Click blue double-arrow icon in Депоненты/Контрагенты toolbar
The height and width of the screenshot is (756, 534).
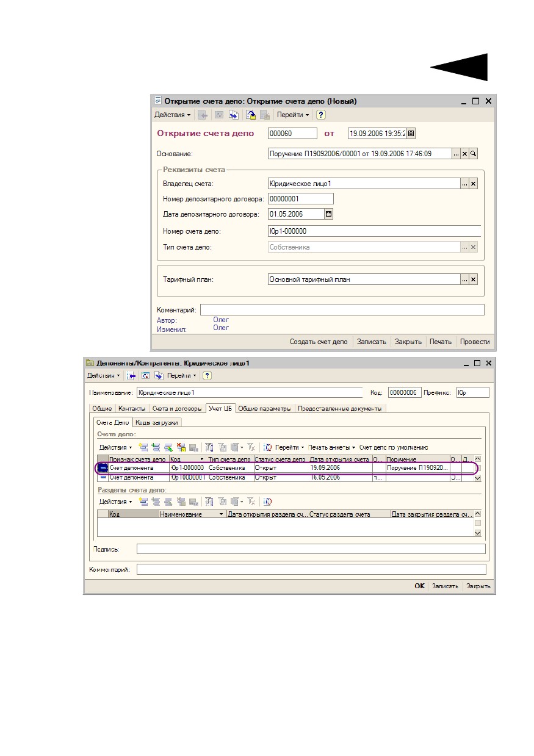click(158, 376)
